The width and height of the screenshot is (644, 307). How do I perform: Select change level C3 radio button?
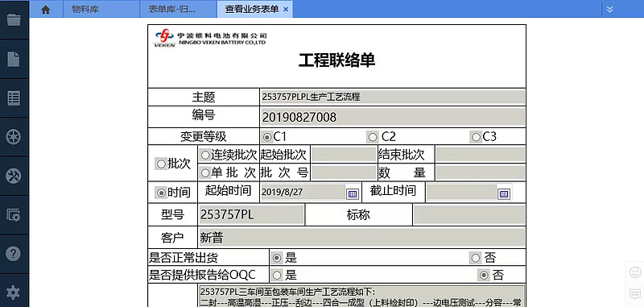coord(476,137)
